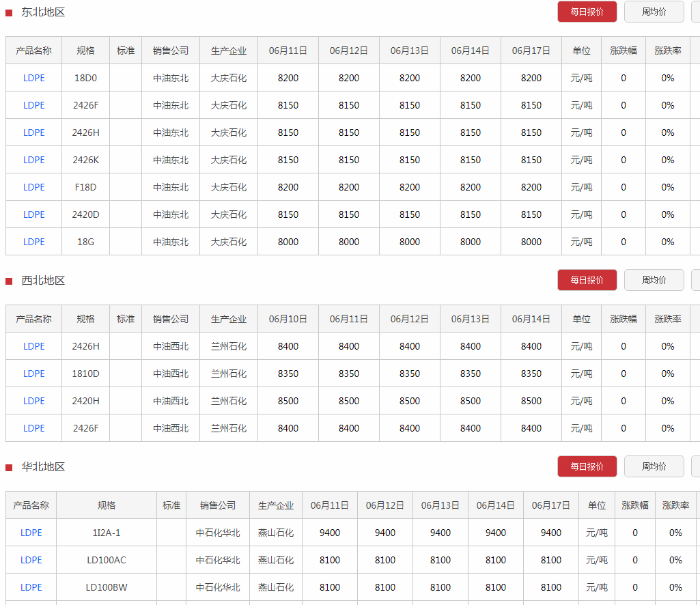Click 规格 header in 华北地区 table
The width and height of the screenshot is (700, 605).
pos(107,505)
